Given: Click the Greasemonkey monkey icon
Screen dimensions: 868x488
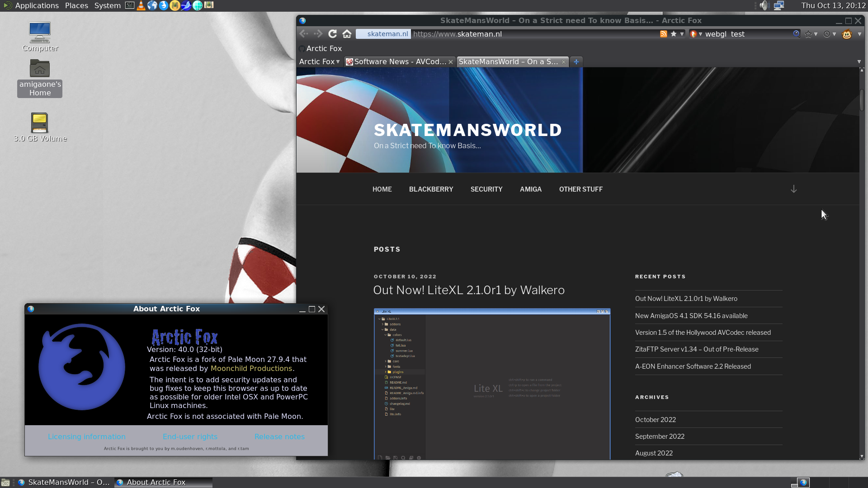Looking at the screenshot, I should click(847, 34).
